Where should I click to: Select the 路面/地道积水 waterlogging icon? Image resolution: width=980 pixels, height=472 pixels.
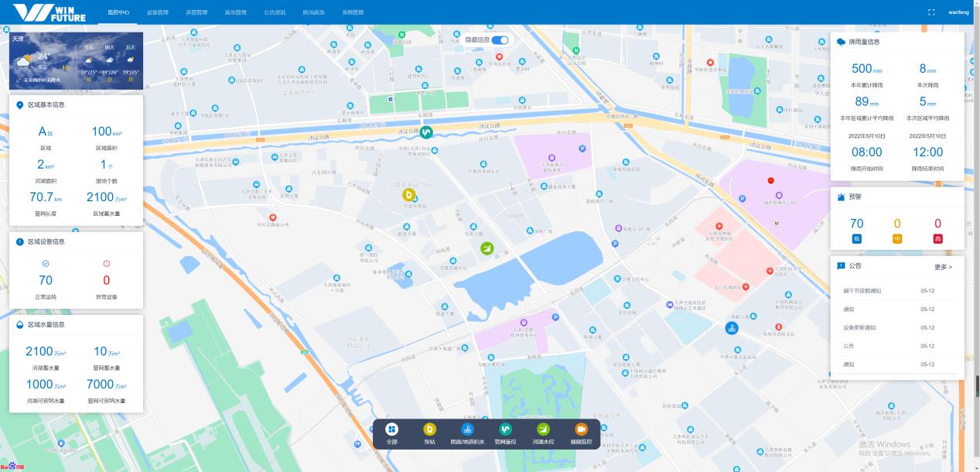tap(467, 429)
